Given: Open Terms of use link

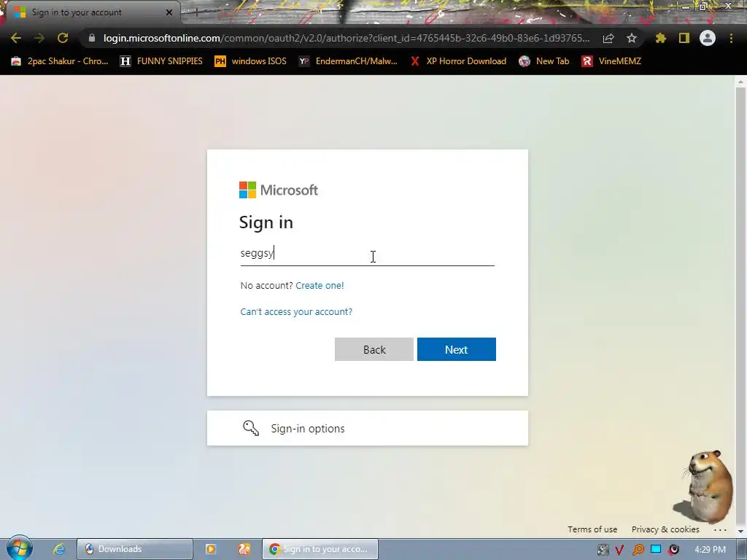Looking at the screenshot, I should click(592, 529).
